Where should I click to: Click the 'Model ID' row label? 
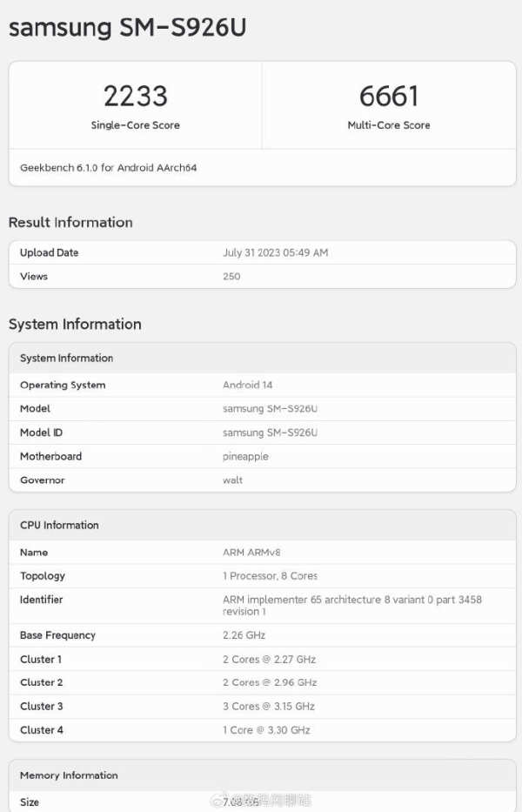(x=41, y=433)
